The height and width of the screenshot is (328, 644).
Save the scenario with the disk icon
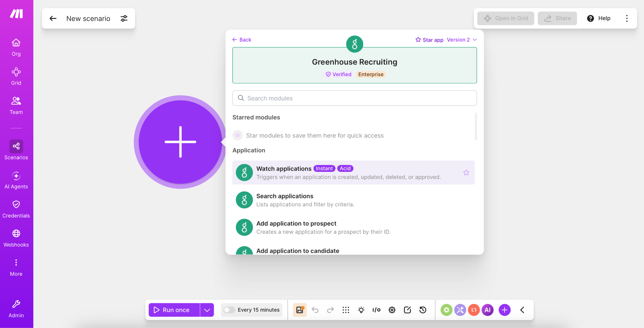[300, 310]
